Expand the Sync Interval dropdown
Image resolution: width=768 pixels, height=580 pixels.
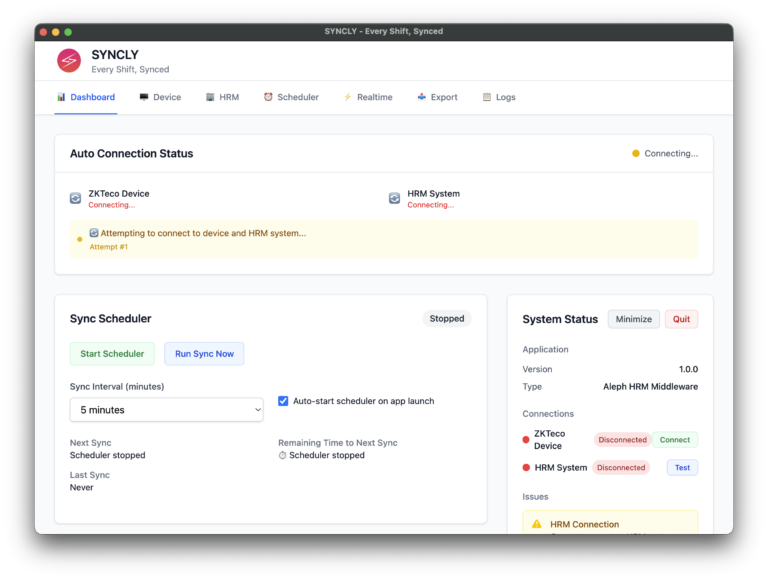[x=166, y=410]
